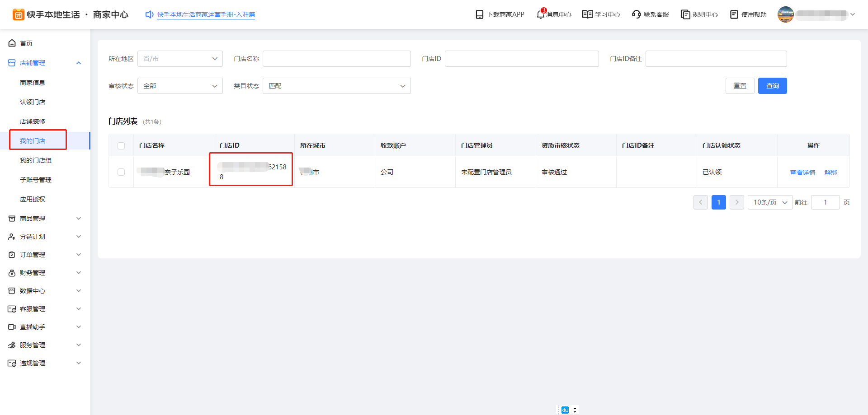The width and height of the screenshot is (868, 415).
Task: Click the contact customer service headset icon
Action: point(636,14)
